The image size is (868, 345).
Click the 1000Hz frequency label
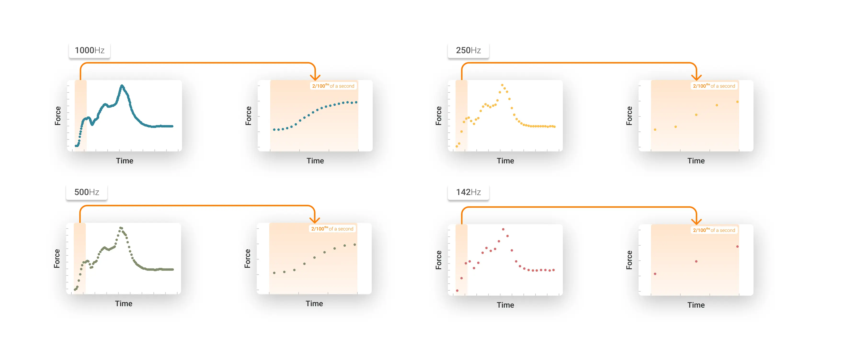89,51
